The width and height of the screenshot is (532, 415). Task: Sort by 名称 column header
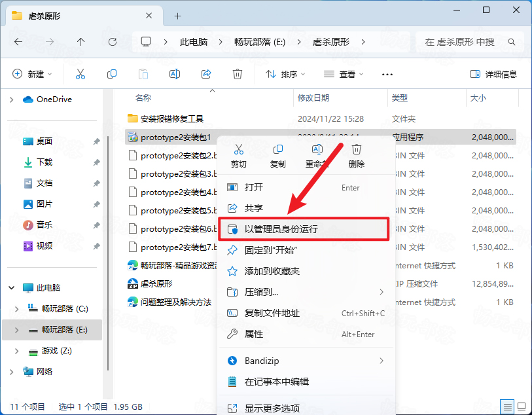coord(143,98)
